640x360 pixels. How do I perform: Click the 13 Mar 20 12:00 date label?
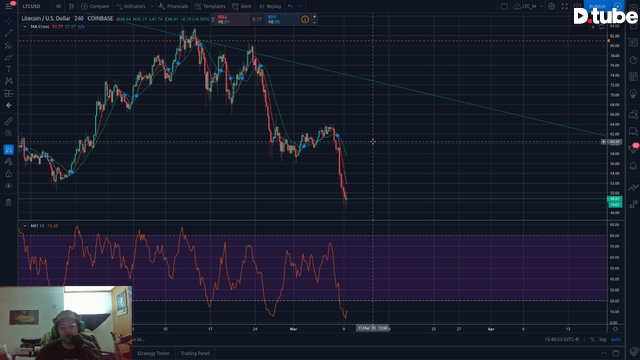click(373, 328)
